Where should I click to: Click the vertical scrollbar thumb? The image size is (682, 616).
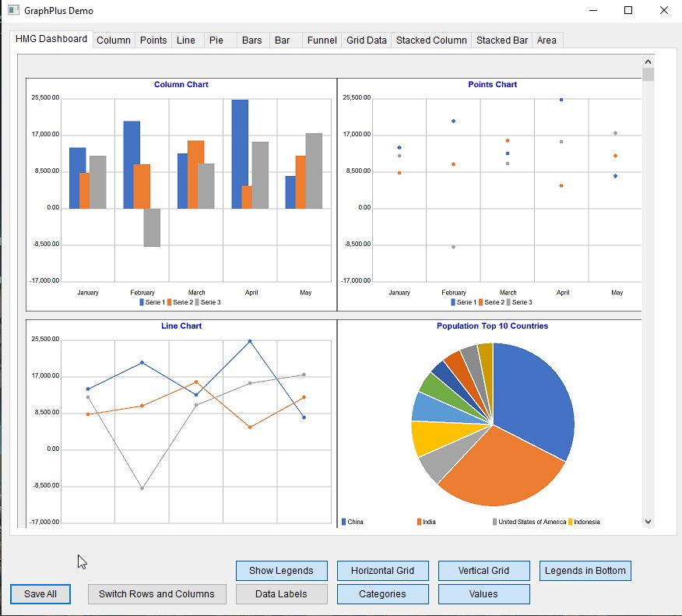(648, 75)
